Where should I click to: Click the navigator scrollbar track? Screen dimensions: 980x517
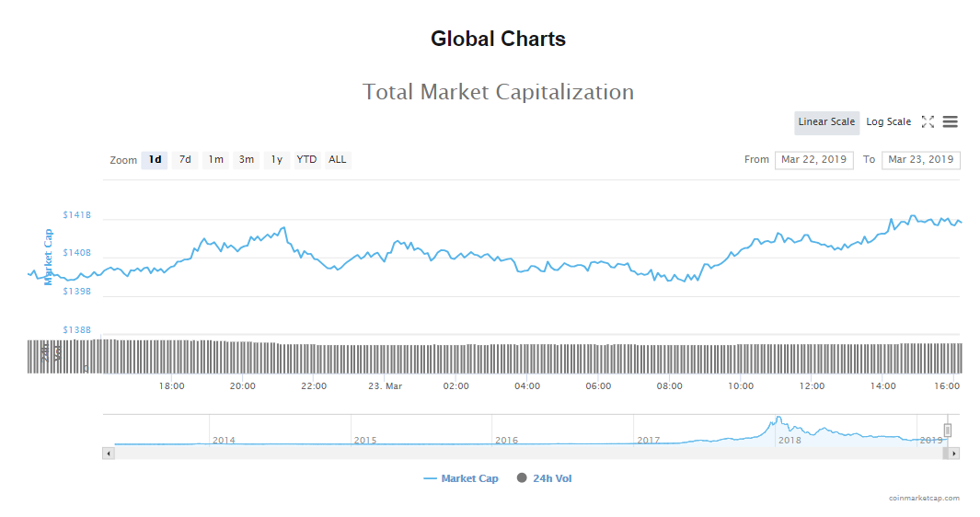(525, 454)
